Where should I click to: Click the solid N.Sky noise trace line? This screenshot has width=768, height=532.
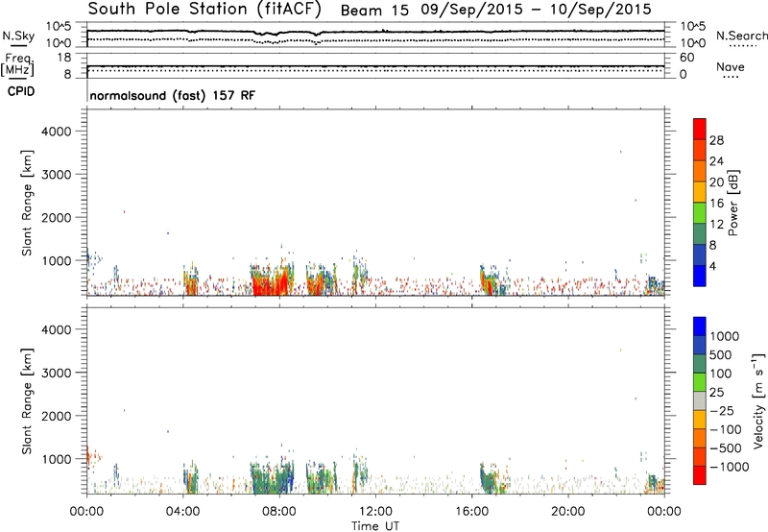[x=375, y=32]
